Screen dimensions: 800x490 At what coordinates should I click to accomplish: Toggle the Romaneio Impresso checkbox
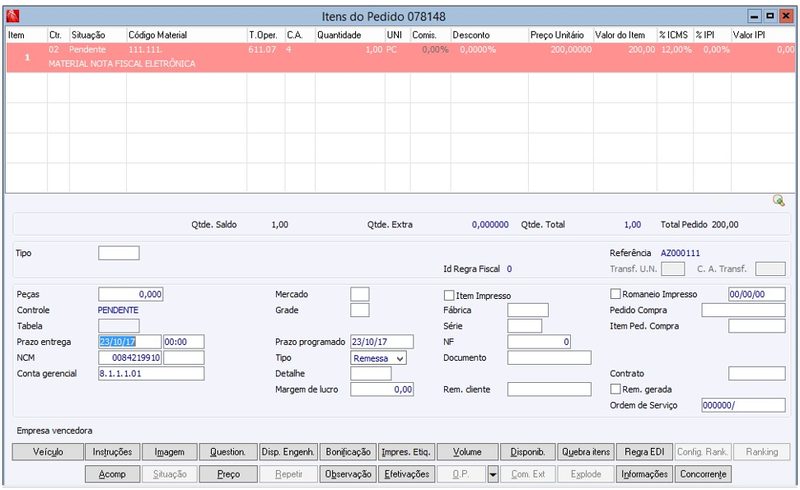[615, 294]
